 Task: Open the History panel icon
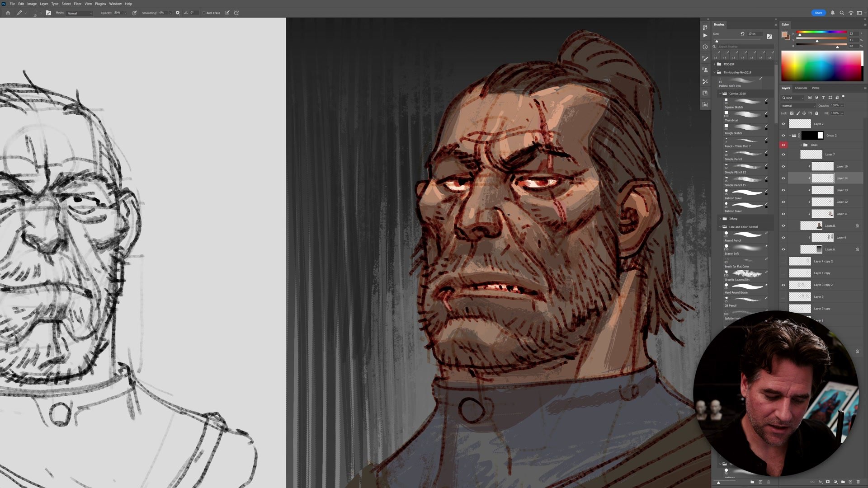pos(705,28)
